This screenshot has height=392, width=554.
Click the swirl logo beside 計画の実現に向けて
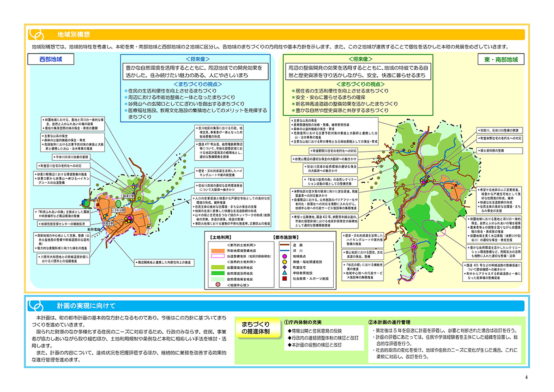pos(36,306)
